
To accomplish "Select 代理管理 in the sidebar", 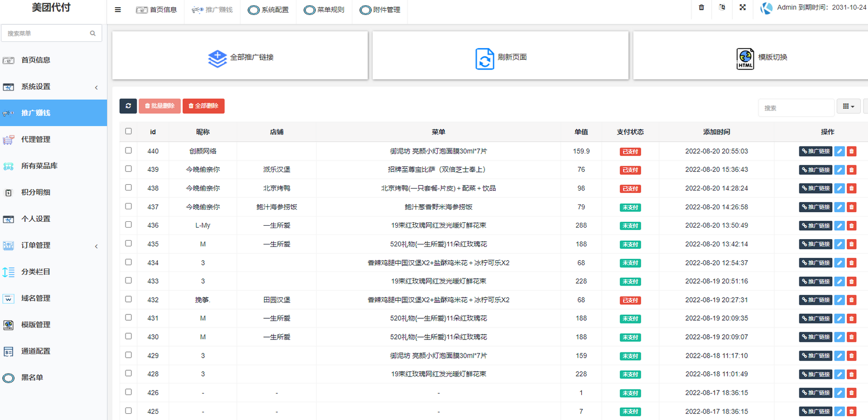I will click(x=53, y=139).
